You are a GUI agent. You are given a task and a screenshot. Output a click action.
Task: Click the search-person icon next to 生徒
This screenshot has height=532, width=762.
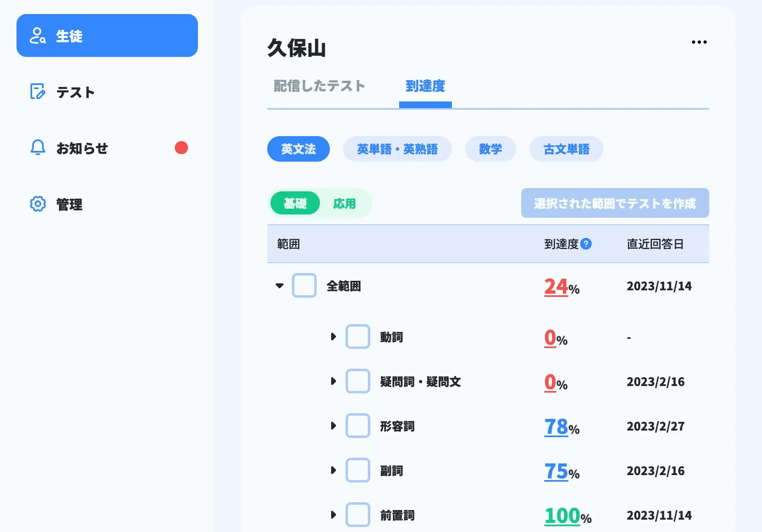tap(38, 36)
